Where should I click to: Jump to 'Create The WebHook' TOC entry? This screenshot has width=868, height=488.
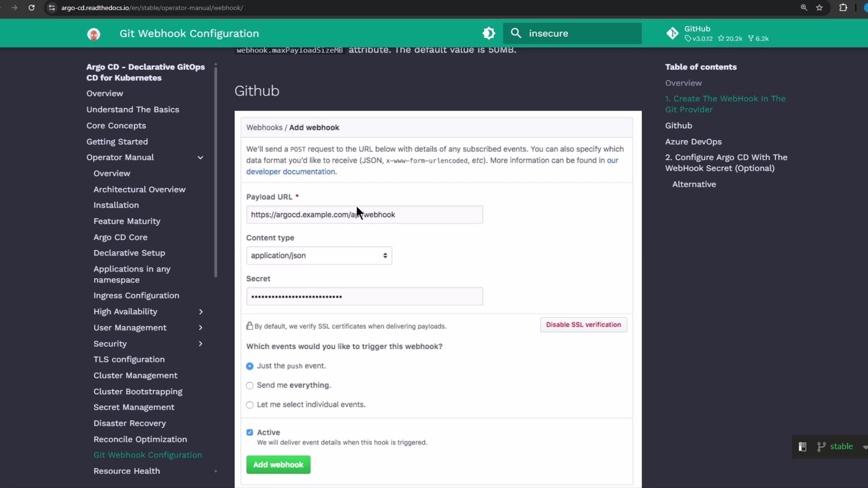click(725, 104)
